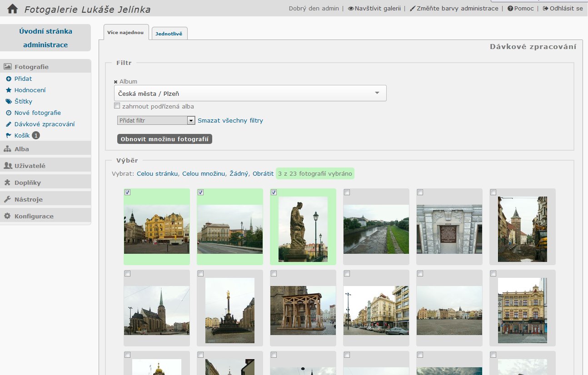Open the Album dropdown 'Česká města / Plzeň'
Viewport: 588px width, 375px height.
[x=250, y=93]
